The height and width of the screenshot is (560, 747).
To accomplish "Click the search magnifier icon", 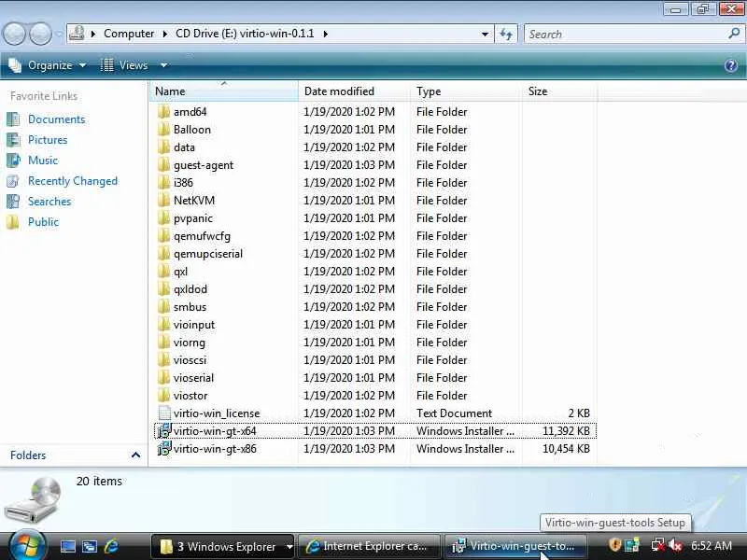I will [x=734, y=34].
